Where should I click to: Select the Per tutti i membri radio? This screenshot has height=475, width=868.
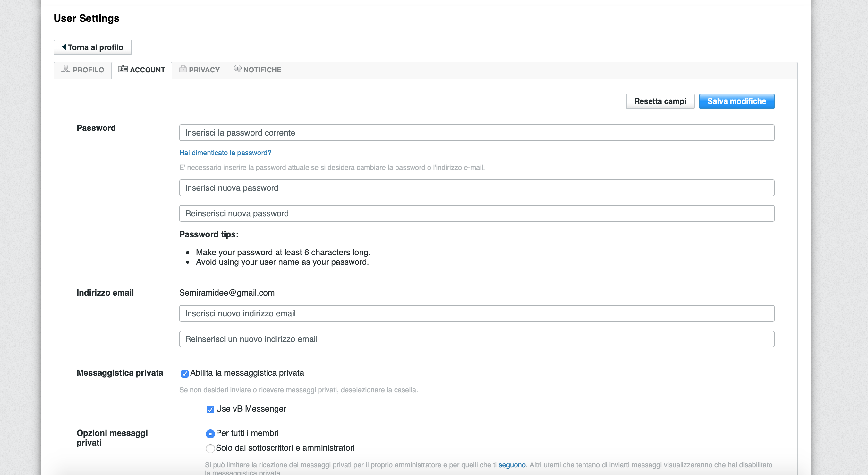(x=210, y=434)
